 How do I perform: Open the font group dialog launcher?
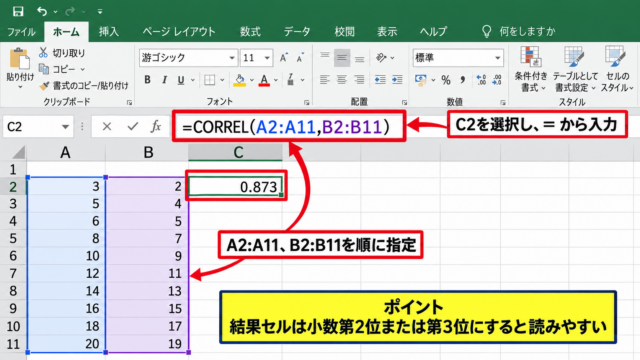(x=307, y=103)
